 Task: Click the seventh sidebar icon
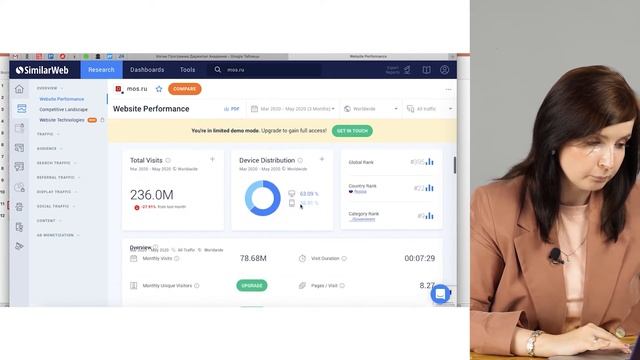click(x=19, y=207)
